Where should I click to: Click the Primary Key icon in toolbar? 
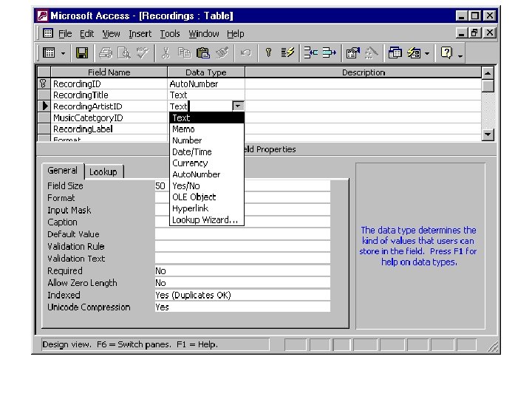[x=268, y=52]
